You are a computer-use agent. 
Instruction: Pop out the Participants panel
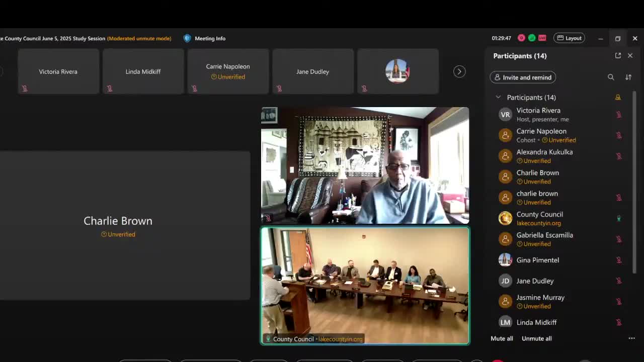point(618,56)
